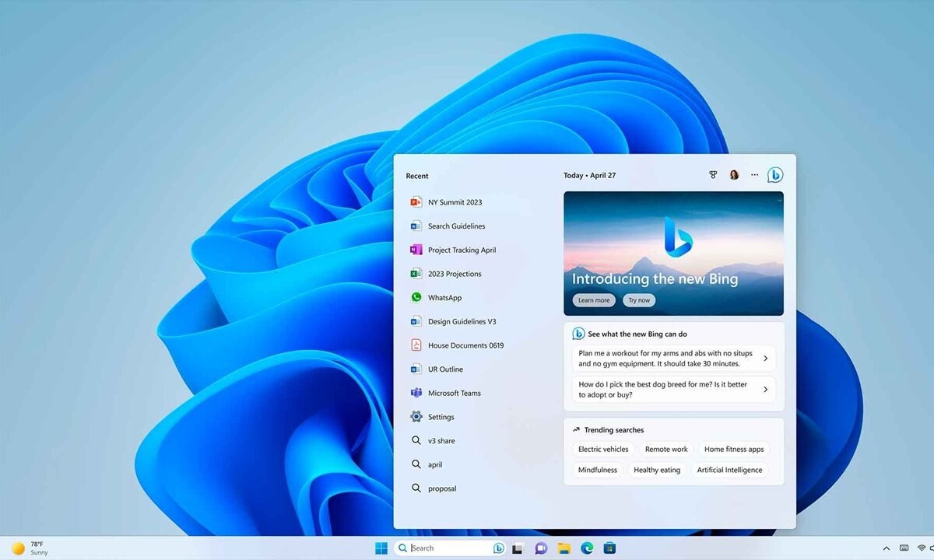The width and height of the screenshot is (934, 560).
Task: Open the Chat app on taskbar
Action: pyautogui.click(x=541, y=548)
